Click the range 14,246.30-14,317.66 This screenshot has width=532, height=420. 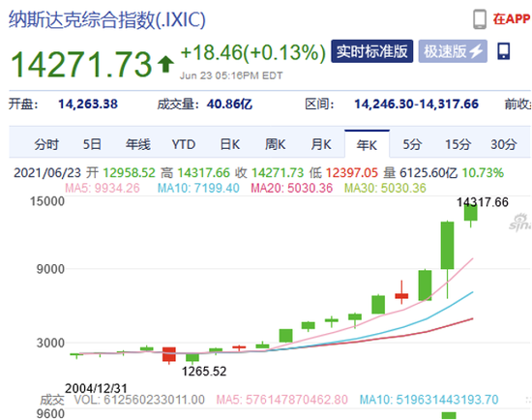[x=416, y=104]
